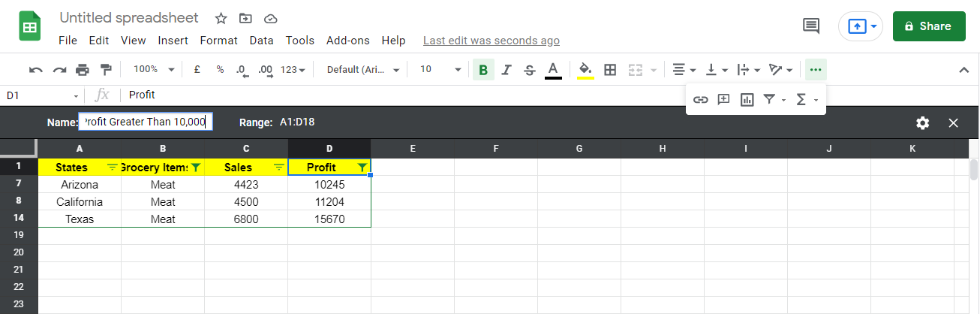Open the Profit column filter dropdown
980x314 pixels.
[362, 168]
